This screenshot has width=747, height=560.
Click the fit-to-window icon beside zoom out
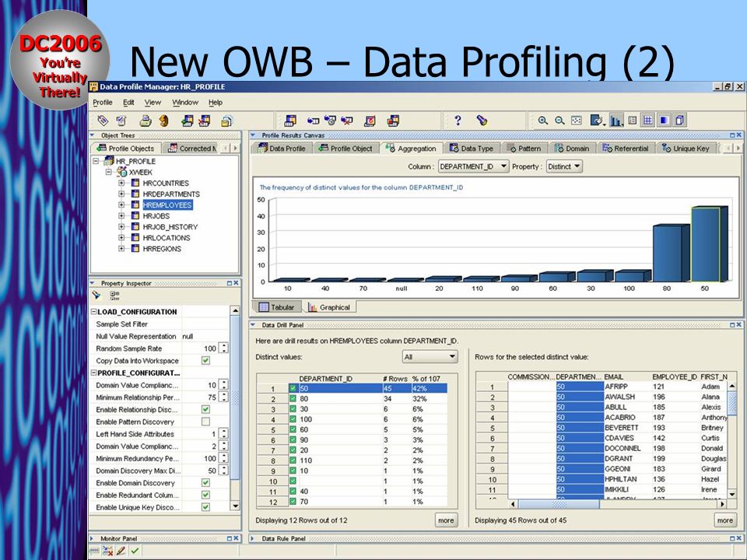pos(577,121)
